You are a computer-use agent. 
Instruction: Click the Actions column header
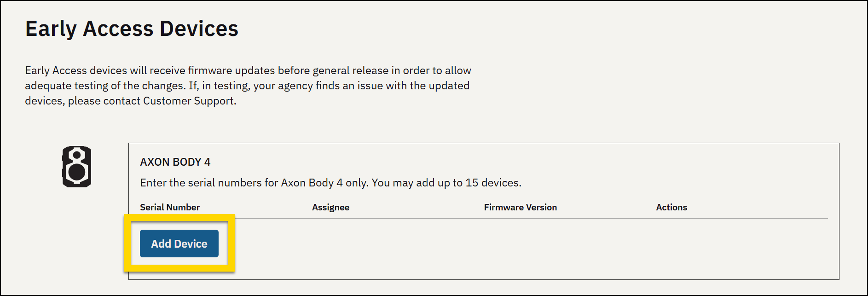[671, 207]
